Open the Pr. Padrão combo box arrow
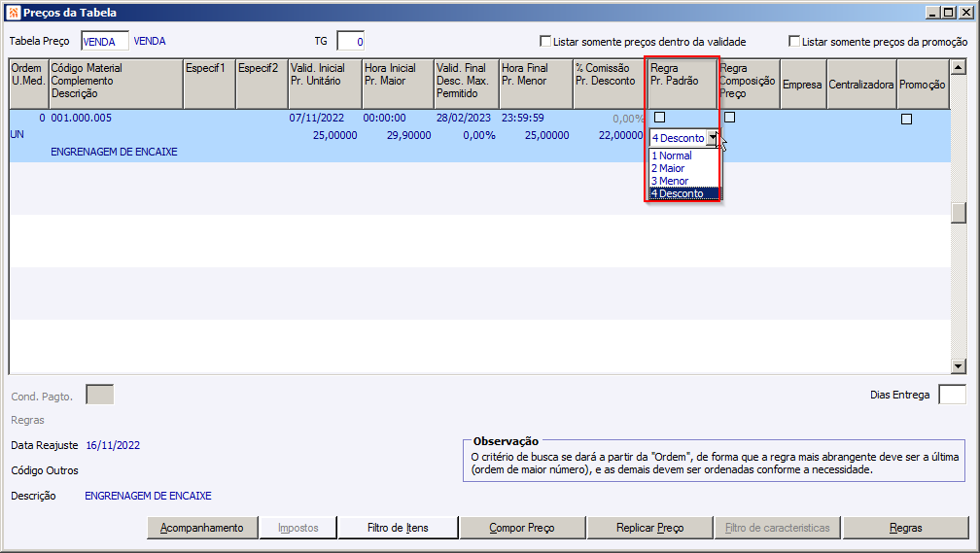 [713, 138]
